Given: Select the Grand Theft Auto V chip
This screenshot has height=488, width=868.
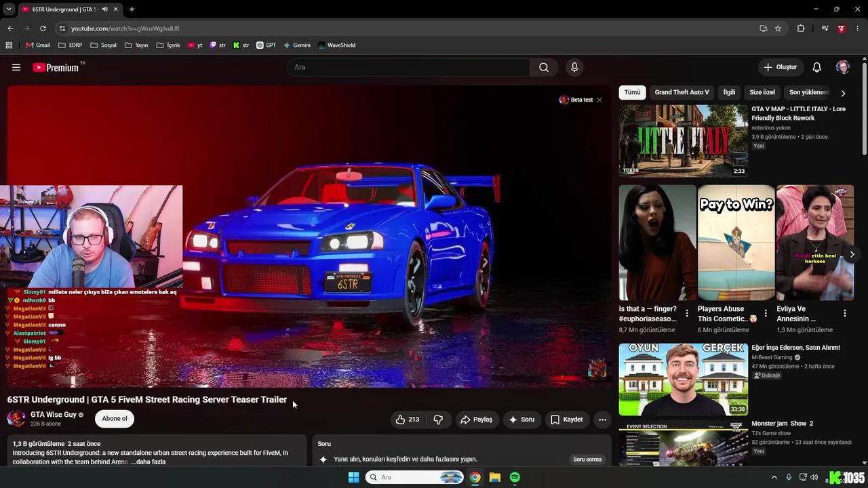Looking at the screenshot, I should [682, 92].
